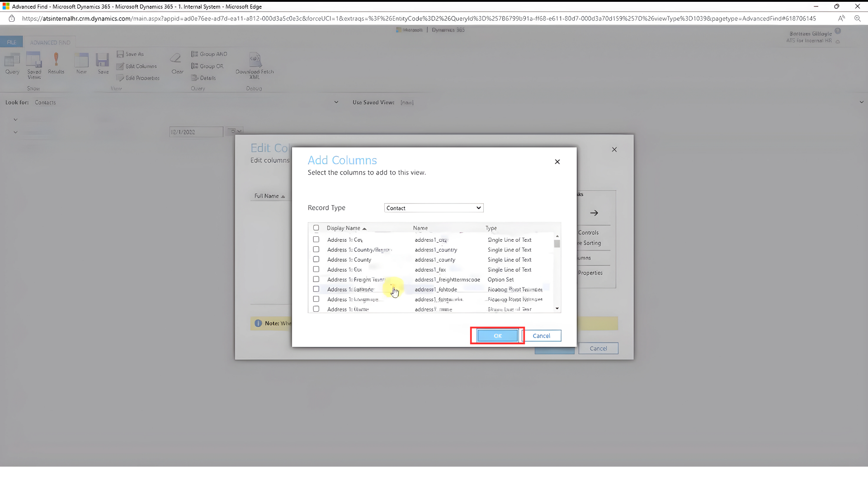
Task: Sort by the Display Name column header
Action: [346, 228]
